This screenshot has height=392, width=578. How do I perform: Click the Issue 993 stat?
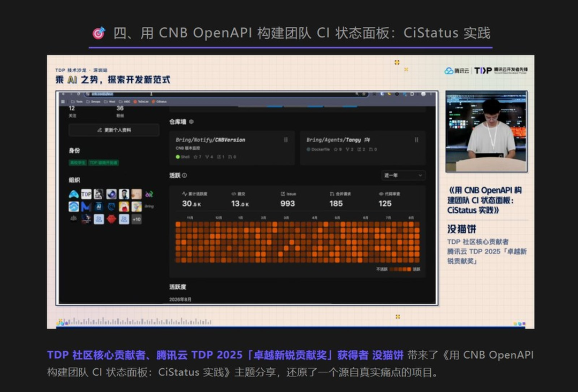(288, 199)
